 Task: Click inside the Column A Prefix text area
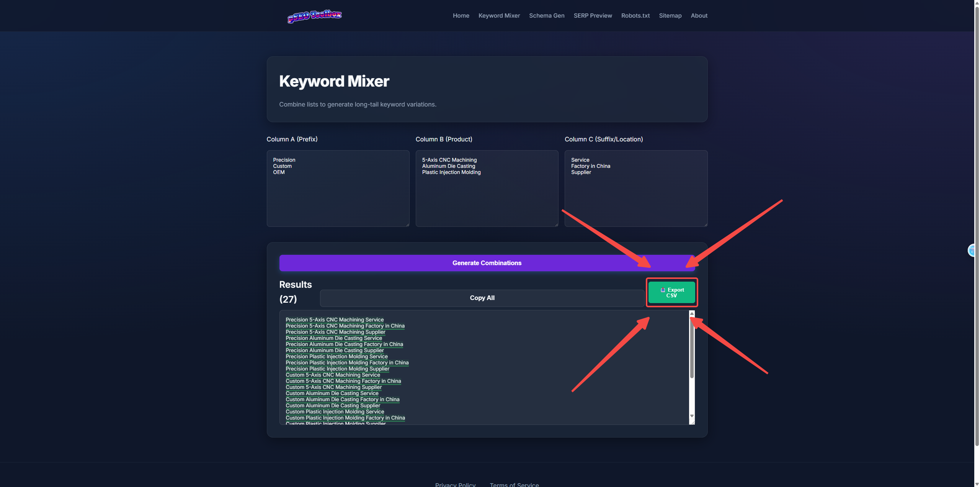click(338, 188)
